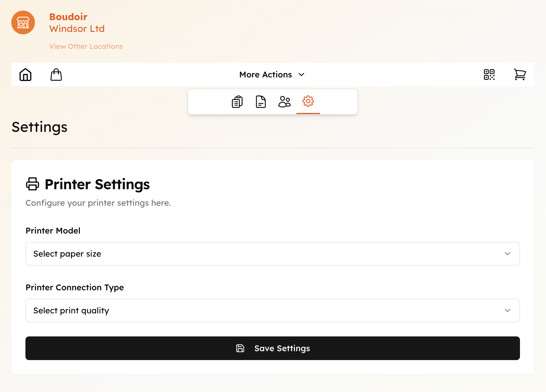
Task: Open the Select print quality dropdown
Action: point(272,310)
